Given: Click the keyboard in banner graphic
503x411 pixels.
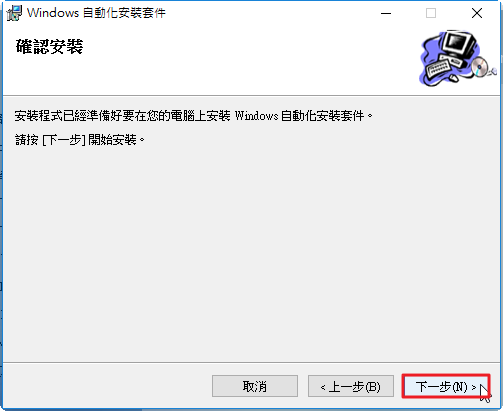Looking at the screenshot, I should click(x=439, y=67).
